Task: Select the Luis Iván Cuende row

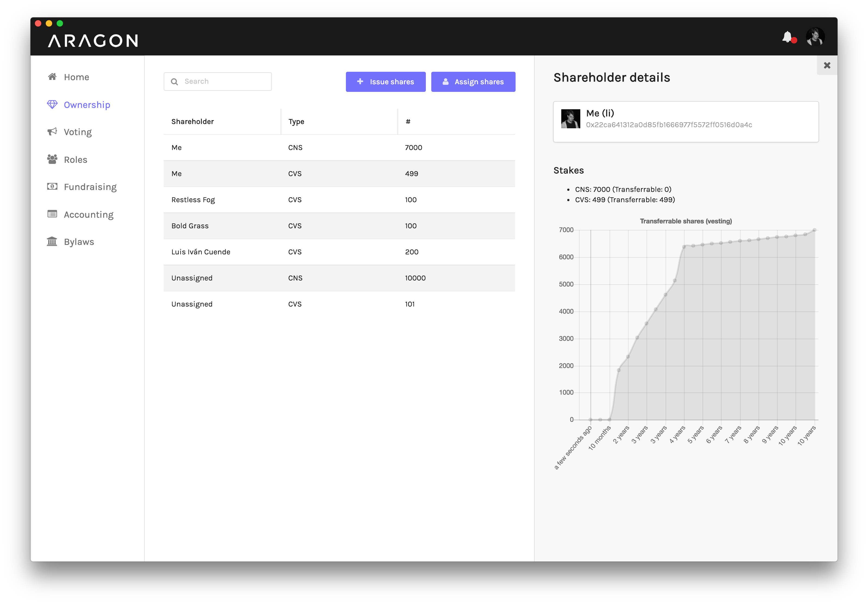Action: point(339,252)
